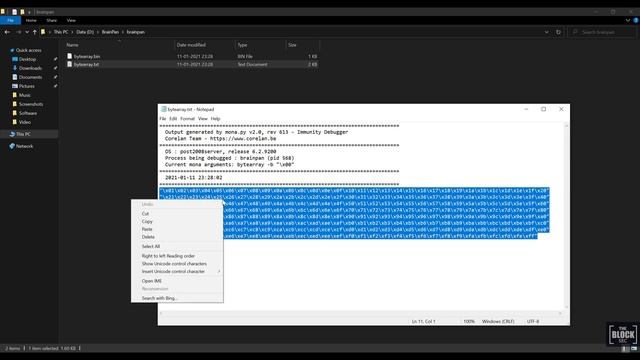This screenshot has height=360, width=640.
Task: Open Notepad Edit menu
Action: pos(173,119)
